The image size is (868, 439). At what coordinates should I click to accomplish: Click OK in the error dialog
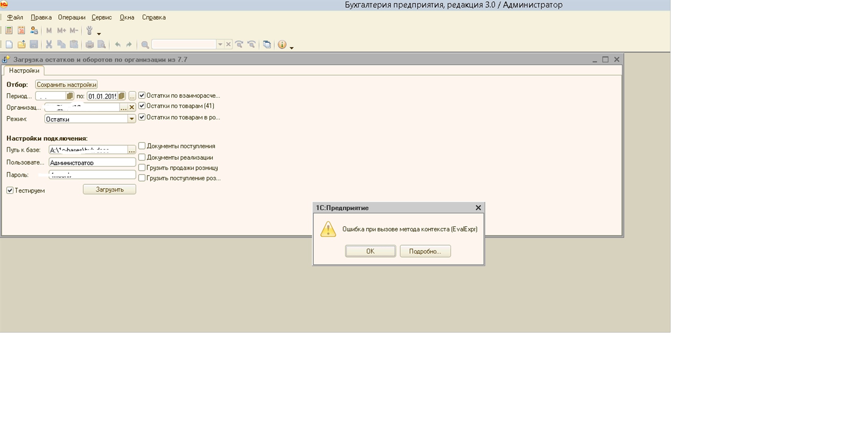coord(370,251)
